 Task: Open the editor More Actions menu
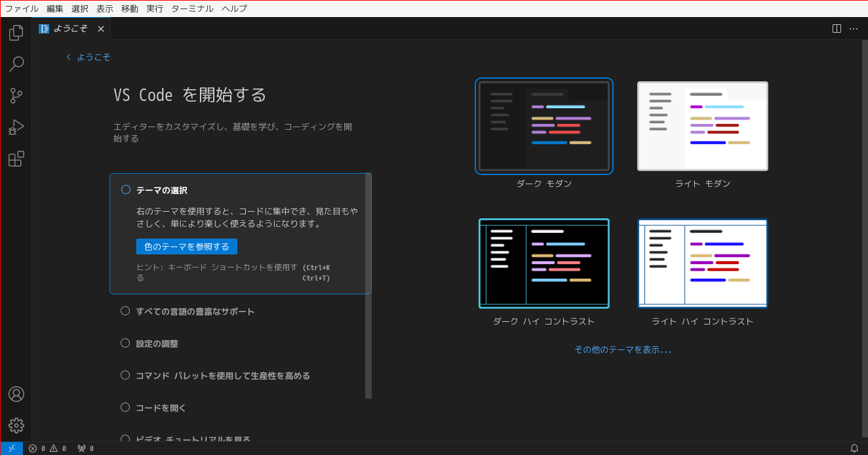coord(854,29)
